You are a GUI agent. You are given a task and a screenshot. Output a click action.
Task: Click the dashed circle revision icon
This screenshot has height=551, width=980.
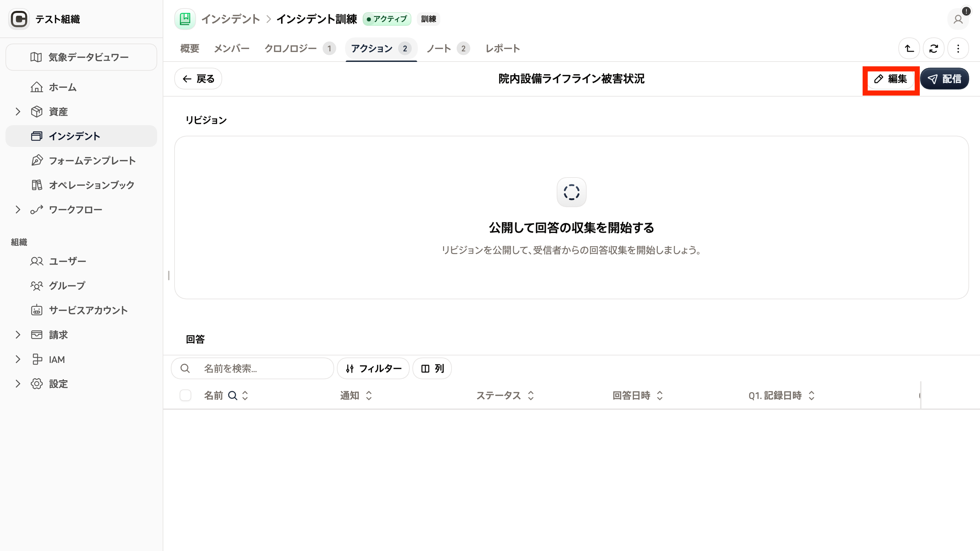tap(571, 192)
